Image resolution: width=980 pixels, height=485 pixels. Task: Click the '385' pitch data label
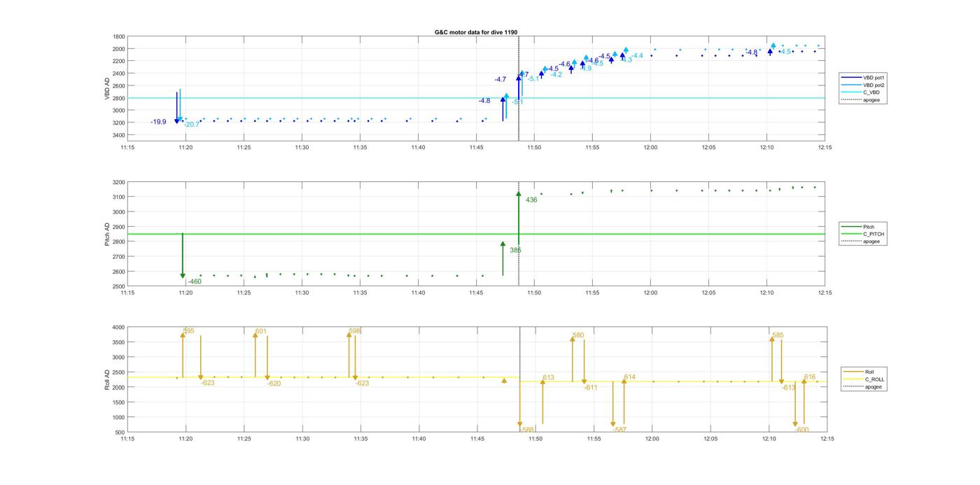(x=515, y=250)
